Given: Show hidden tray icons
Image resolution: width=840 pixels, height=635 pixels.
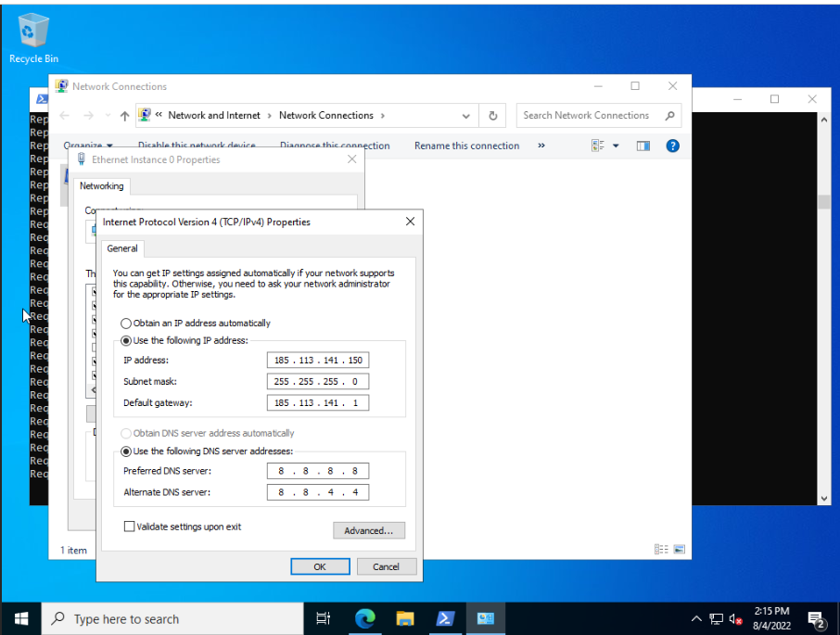Looking at the screenshot, I should pos(696,619).
